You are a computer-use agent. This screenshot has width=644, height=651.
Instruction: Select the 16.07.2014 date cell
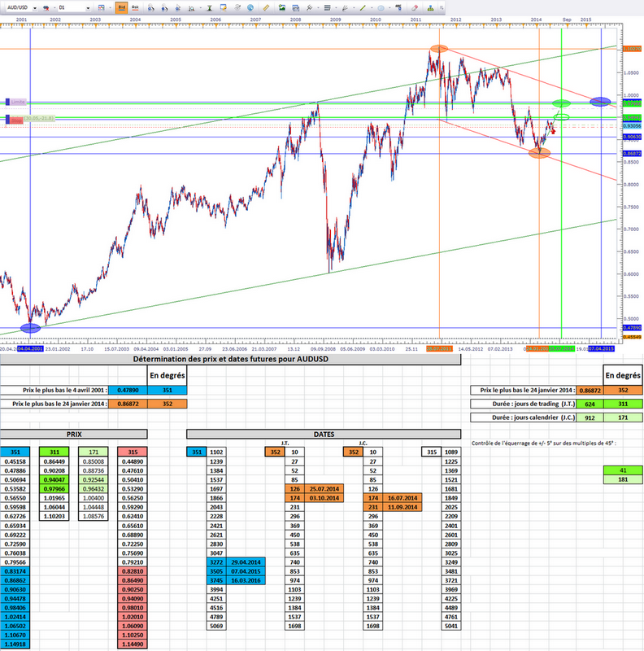click(402, 498)
